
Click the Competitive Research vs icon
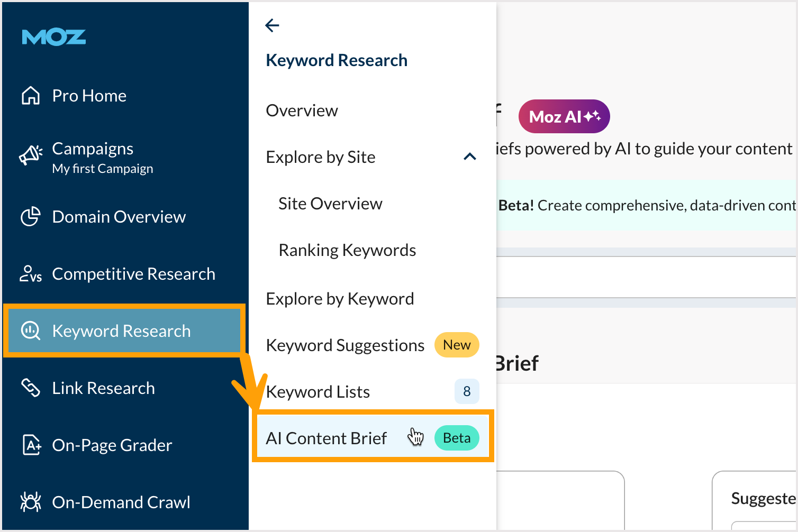31,273
